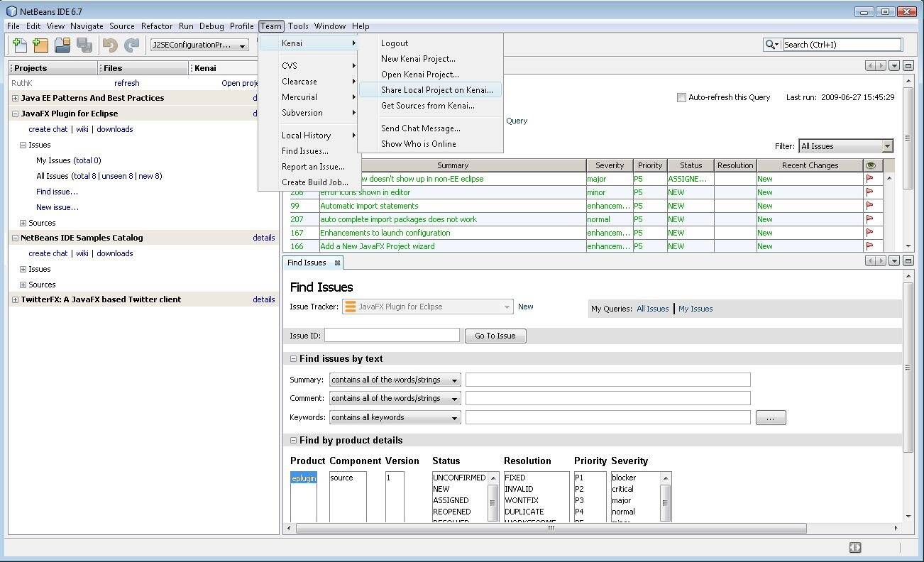Show the document list of the upper pane

[894, 66]
